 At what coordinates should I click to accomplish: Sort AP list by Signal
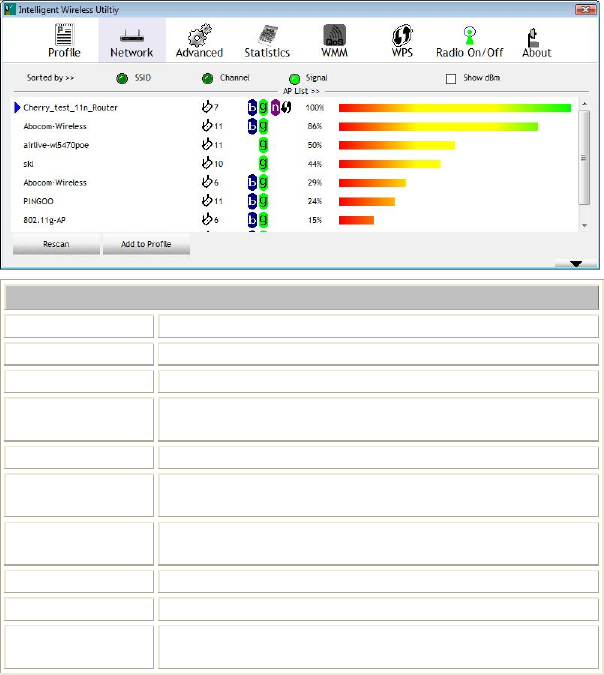(x=294, y=79)
